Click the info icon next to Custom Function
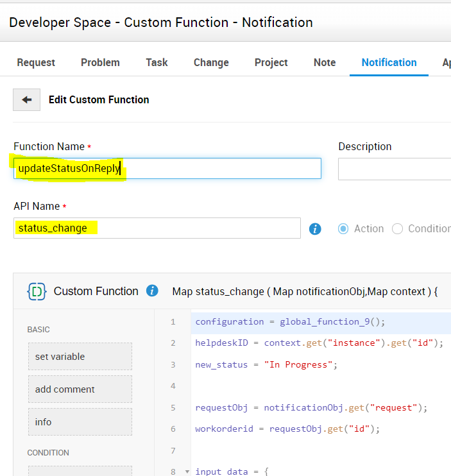Image resolution: width=451 pixels, height=476 pixels. click(x=152, y=291)
